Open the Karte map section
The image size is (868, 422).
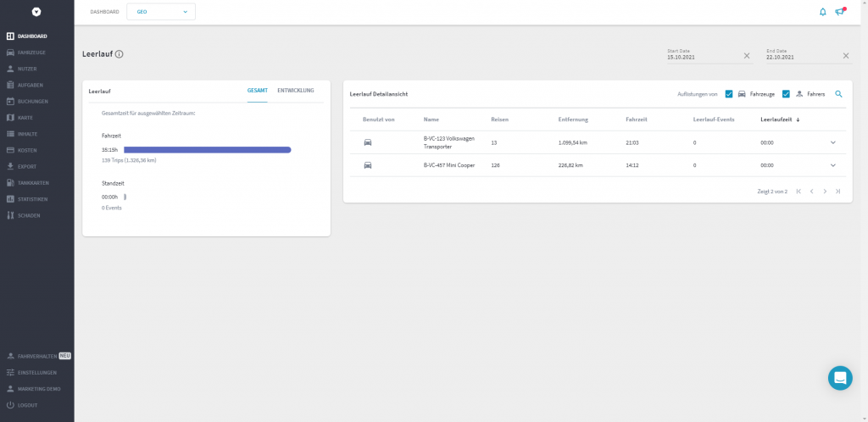[x=21, y=118]
